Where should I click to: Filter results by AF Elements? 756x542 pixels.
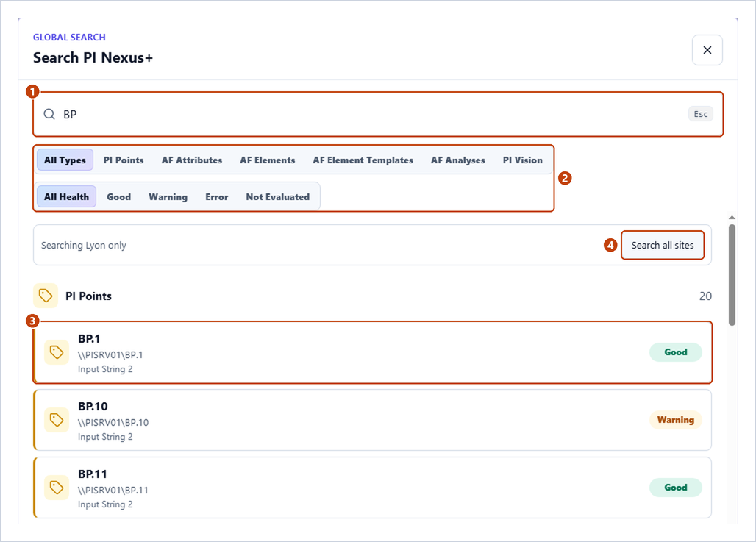[268, 160]
